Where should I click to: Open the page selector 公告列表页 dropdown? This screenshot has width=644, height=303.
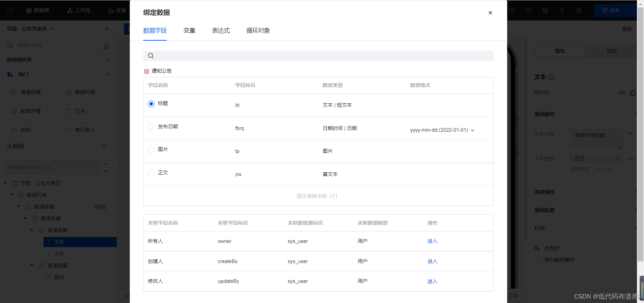click(x=30, y=29)
